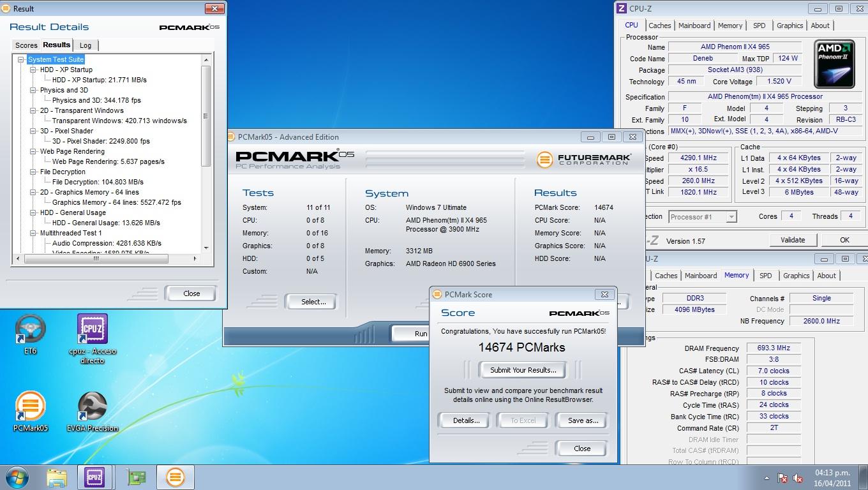Select the Audio Compression result row
This screenshot has height=490, width=868.
107,243
